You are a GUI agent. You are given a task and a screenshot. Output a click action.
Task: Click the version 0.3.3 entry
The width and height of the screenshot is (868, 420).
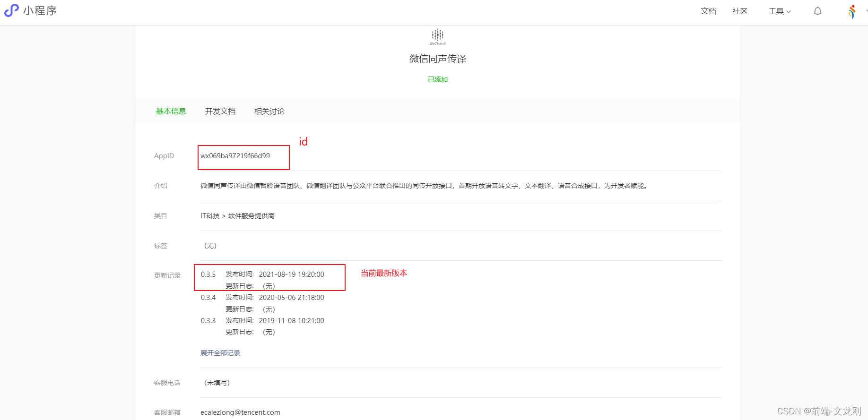[208, 321]
